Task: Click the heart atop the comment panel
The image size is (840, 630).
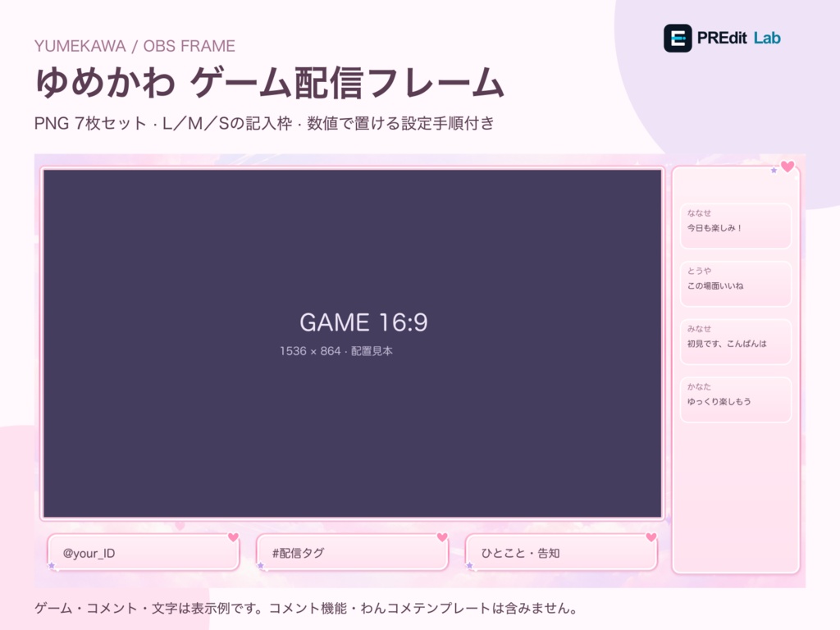Action: click(787, 167)
